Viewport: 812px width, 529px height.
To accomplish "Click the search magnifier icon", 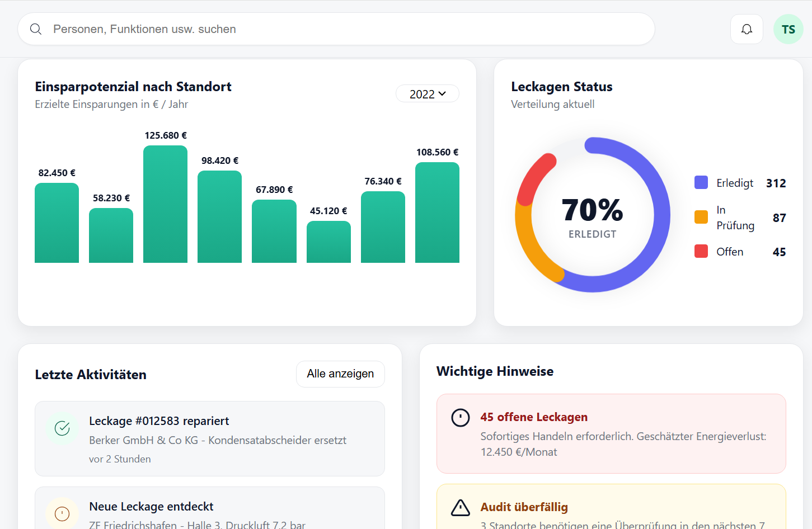I will pyautogui.click(x=36, y=29).
